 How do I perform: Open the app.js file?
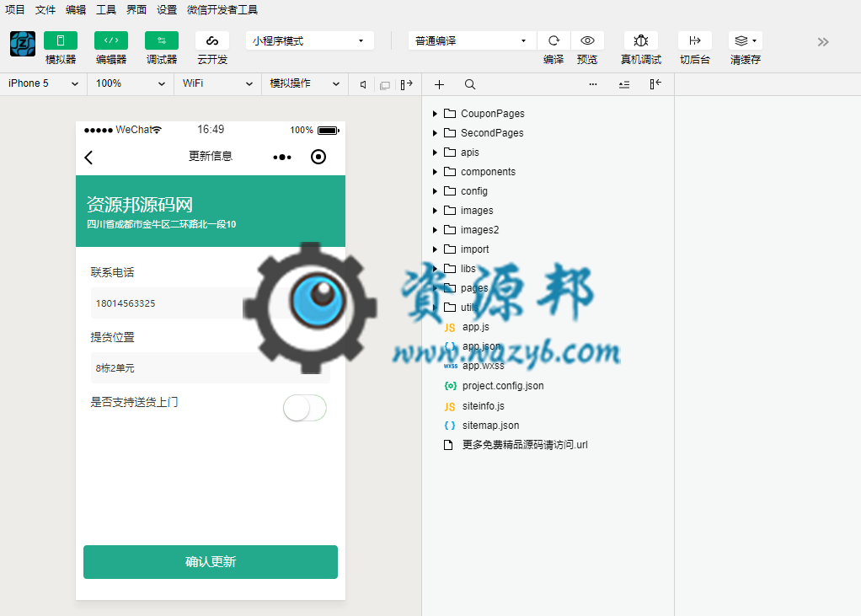tap(475, 327)
